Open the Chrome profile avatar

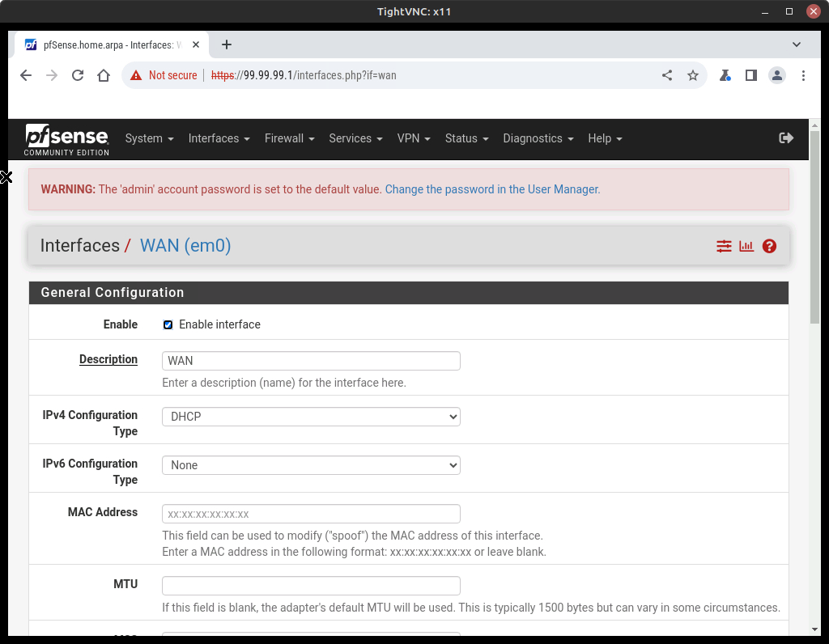tap(777, 75)
